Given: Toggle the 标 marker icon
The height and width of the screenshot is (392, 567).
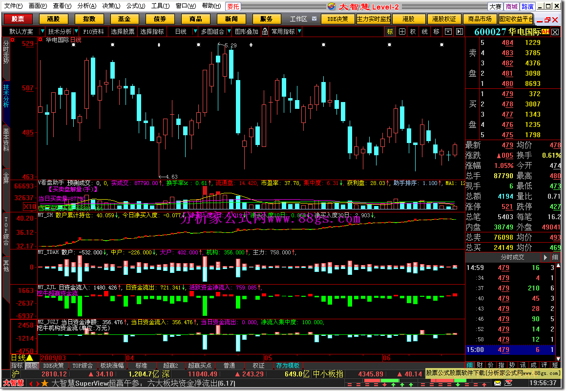Looking at the screenshot, I should [x=390, y=31].
